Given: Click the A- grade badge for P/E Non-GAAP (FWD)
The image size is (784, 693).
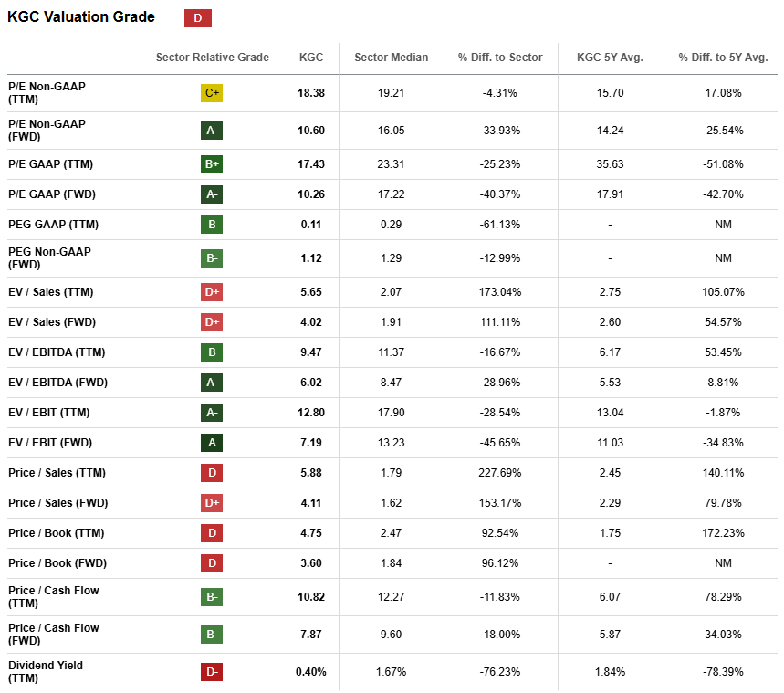Looking at the screenshot, I should coord(212,130).
